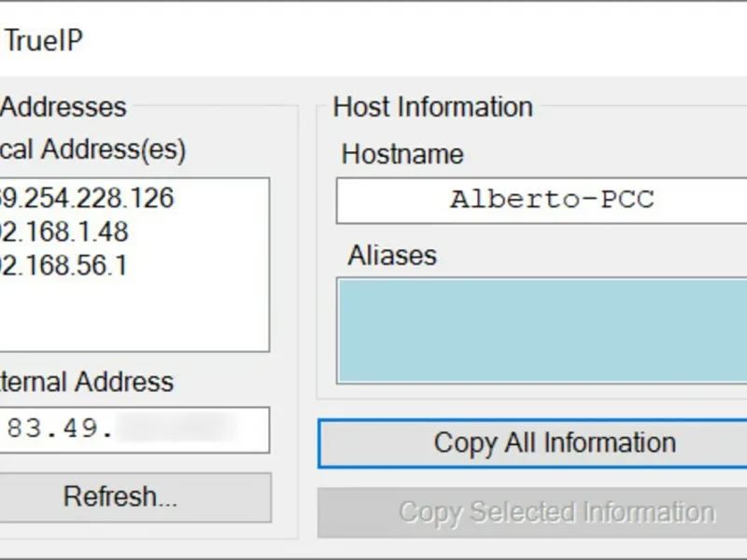
Task: Click the Refresh... button
Action: click(x=120, y=497)
